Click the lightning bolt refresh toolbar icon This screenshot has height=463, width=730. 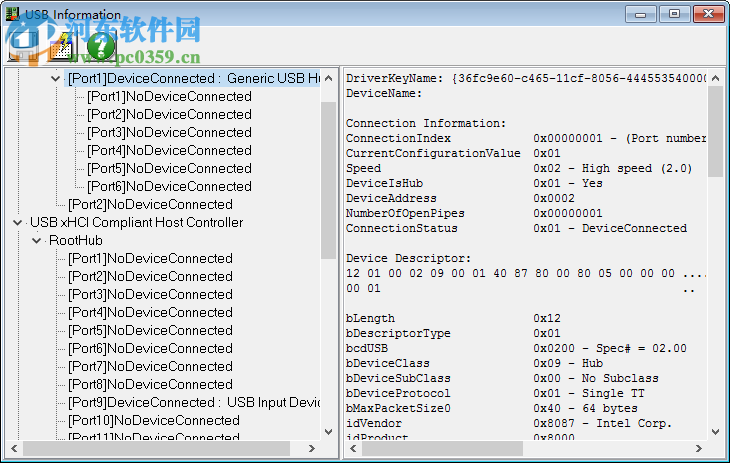[x=61, y=47]
